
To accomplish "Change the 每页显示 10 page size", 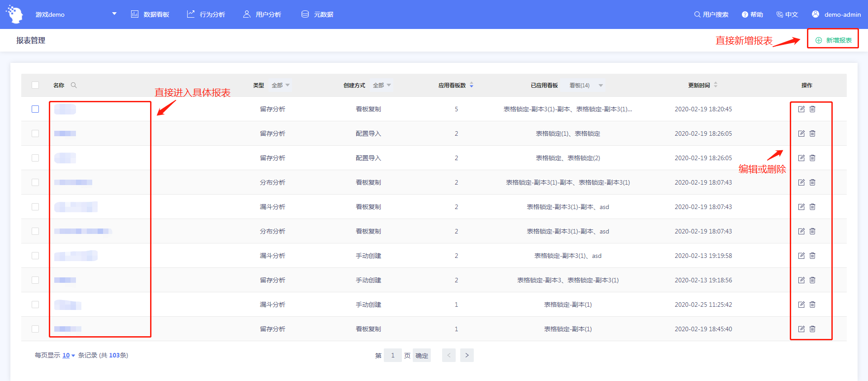I will pos(69,355).
